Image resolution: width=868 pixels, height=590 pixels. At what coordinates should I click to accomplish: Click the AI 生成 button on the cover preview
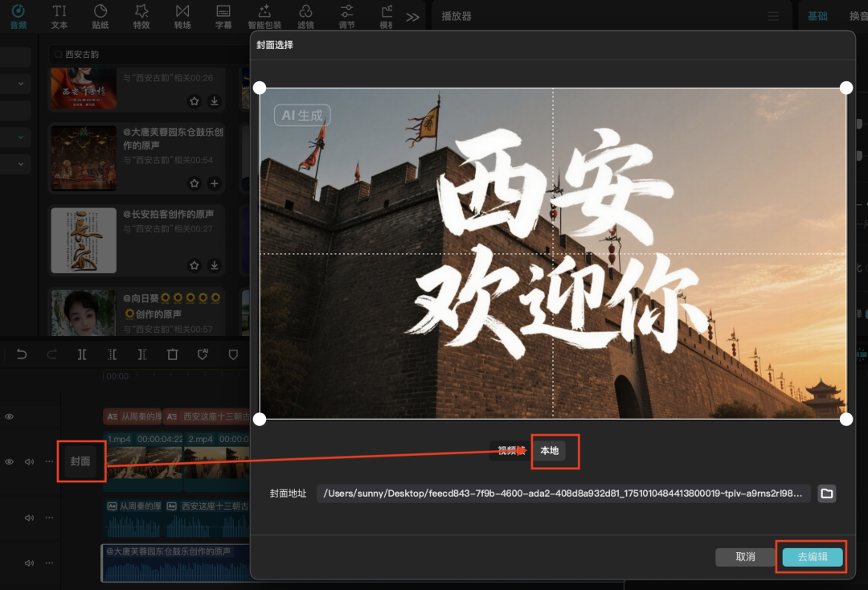point(301,115)
